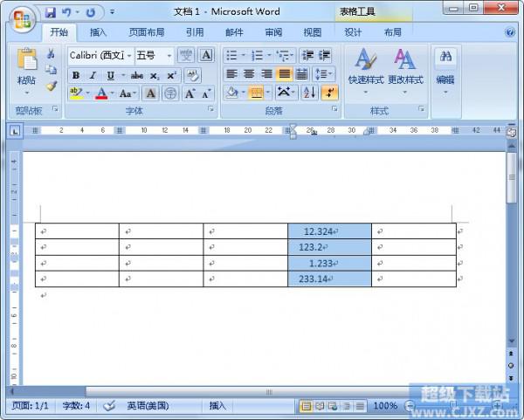
Task: Apply superscript formatting
Action: point(172,75)
